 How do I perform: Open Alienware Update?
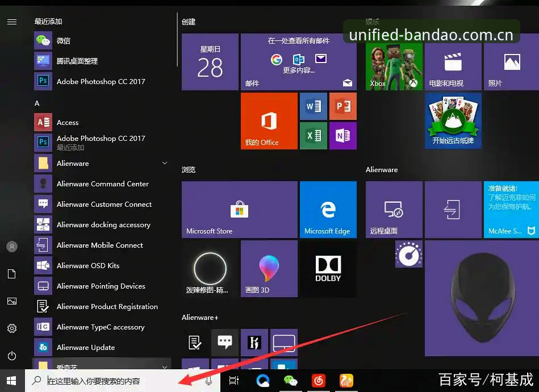(x=102, y=347)
